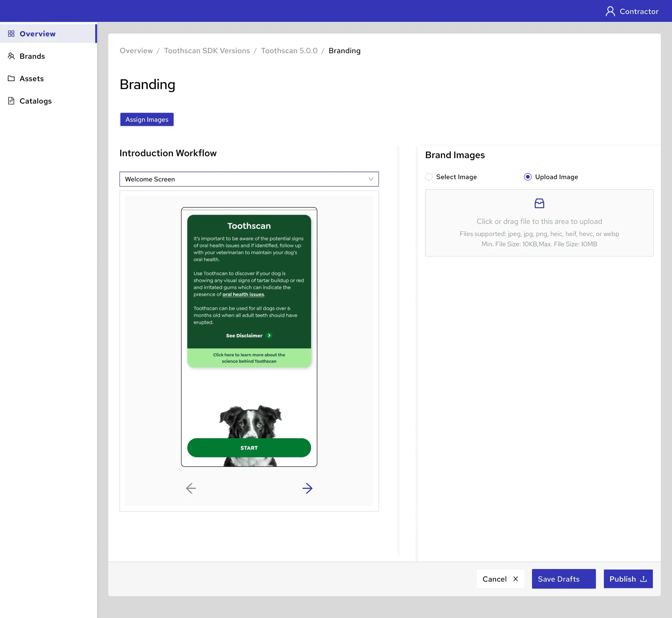
Task: Click the Contractor user profile icon
Action: [x=610, y=11]
